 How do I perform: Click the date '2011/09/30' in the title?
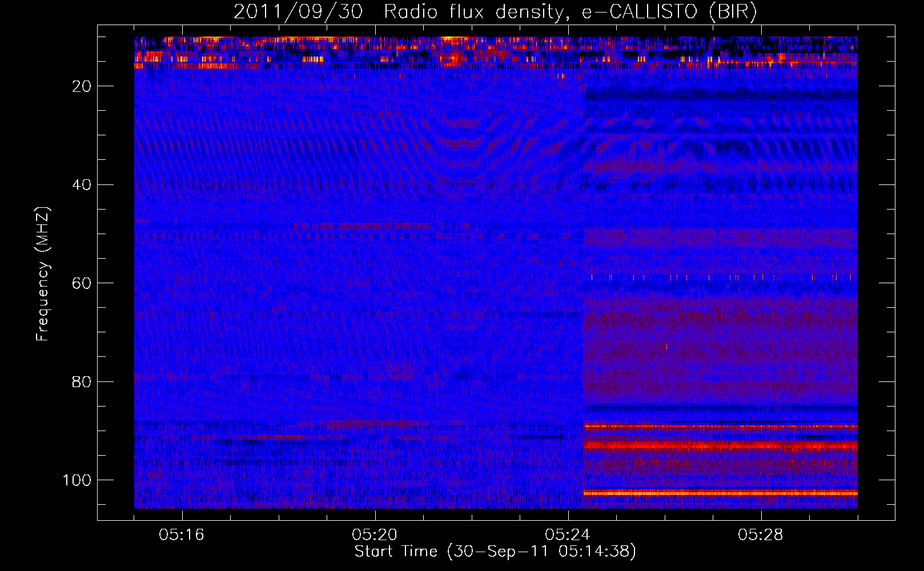coord(298,11)
